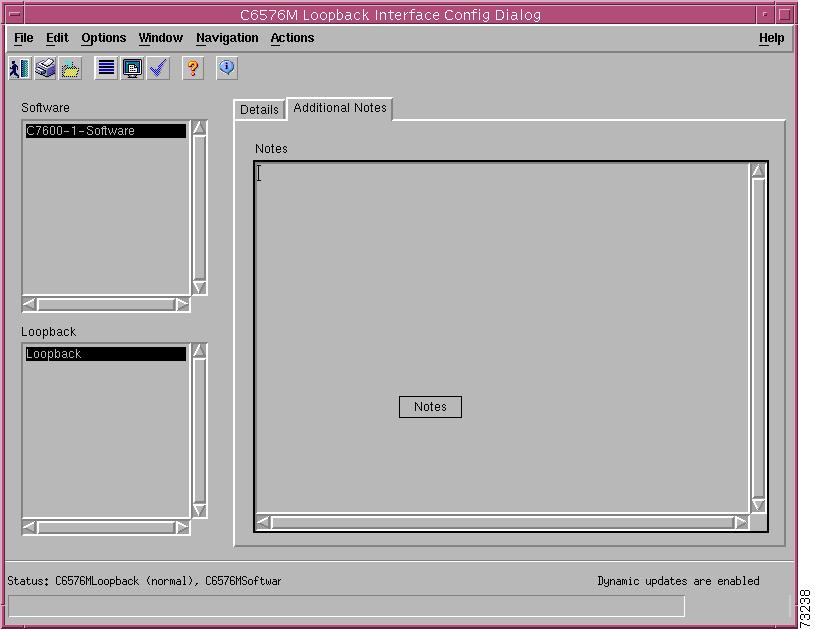The height and width of the screenshot is (629, 815).
Task: Click the blue info bubble icon
Action: click(227, 68)
